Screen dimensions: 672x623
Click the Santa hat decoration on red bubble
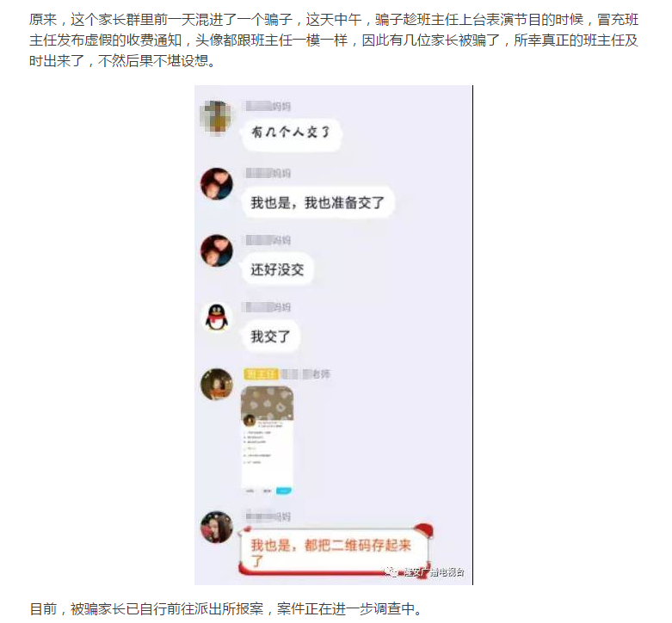tap(422, 530)
